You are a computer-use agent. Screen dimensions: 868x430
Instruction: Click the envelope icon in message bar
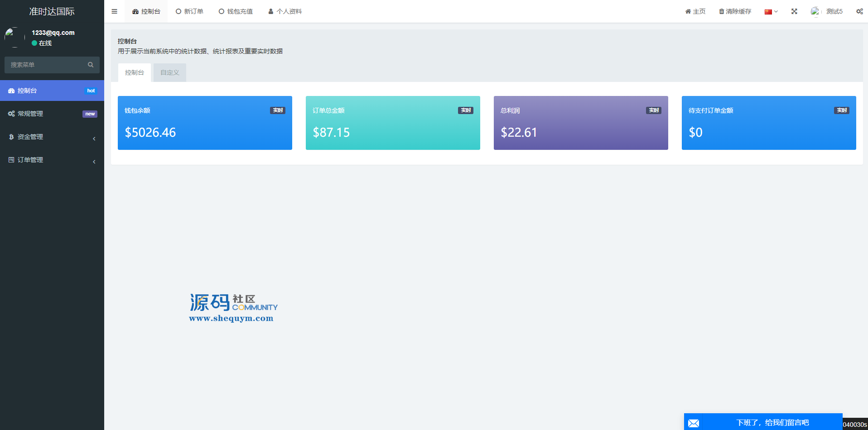tap(694, 423)
